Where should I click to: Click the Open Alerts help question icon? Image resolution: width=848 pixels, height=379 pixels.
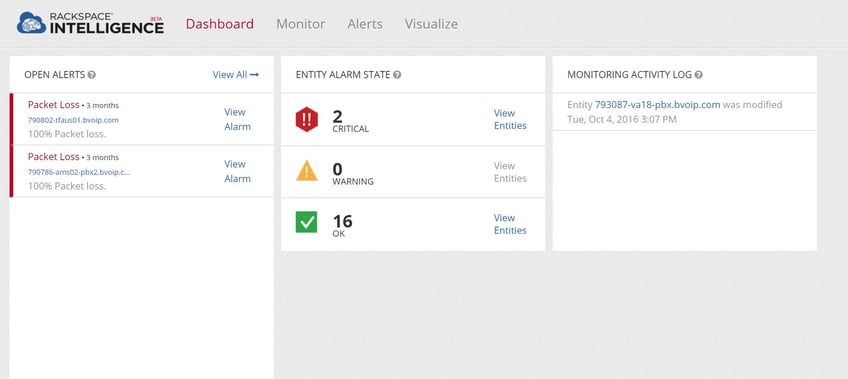[x=92, y=75]
